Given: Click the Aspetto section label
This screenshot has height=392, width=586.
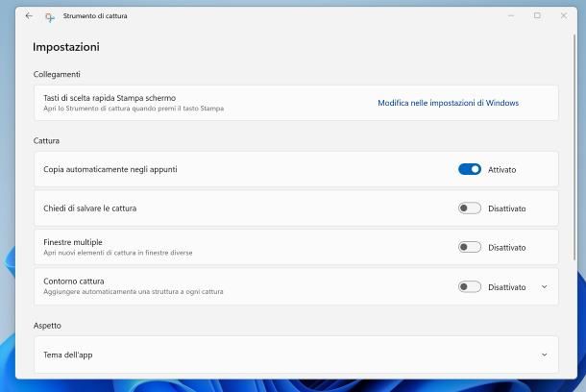Looking at the screenshot, I should 47,326.
